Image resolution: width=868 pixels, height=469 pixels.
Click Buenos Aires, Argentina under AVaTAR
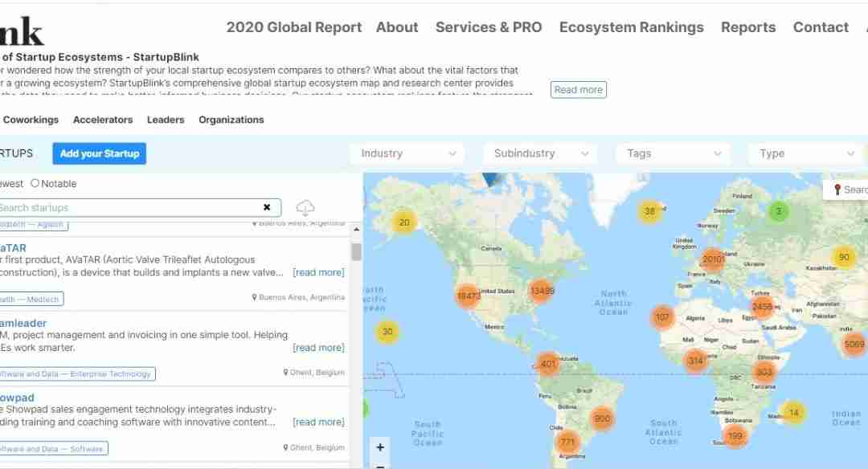pyautogui.click(x=298, y=297)
